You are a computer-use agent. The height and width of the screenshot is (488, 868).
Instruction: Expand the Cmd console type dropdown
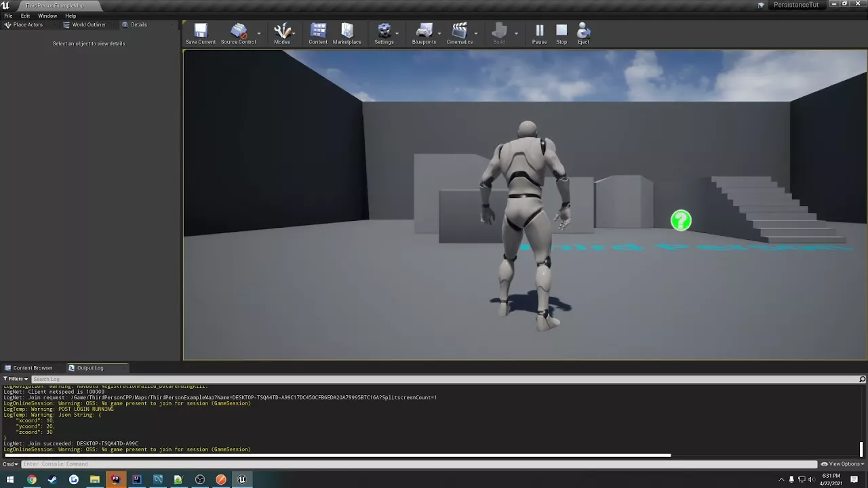point(10,464)
